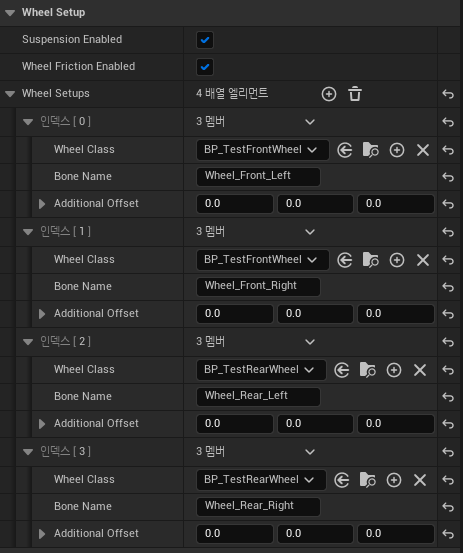Clear the index 2 Wheel Class value

pos(420,370)
